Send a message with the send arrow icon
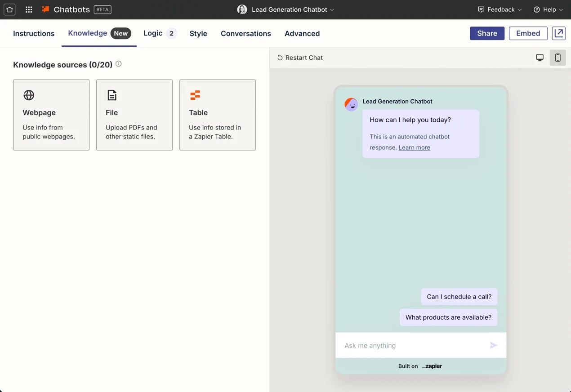 [x=493, y=345]
